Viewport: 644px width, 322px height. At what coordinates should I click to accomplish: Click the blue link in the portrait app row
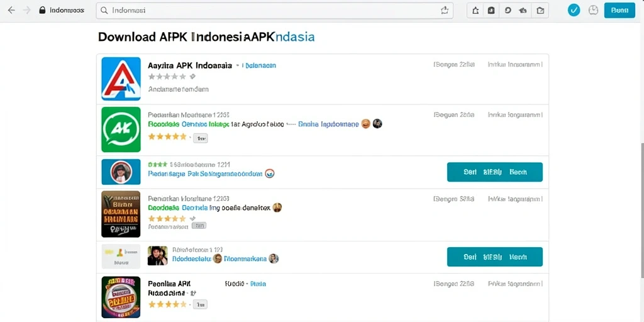(x=205, y=174)
